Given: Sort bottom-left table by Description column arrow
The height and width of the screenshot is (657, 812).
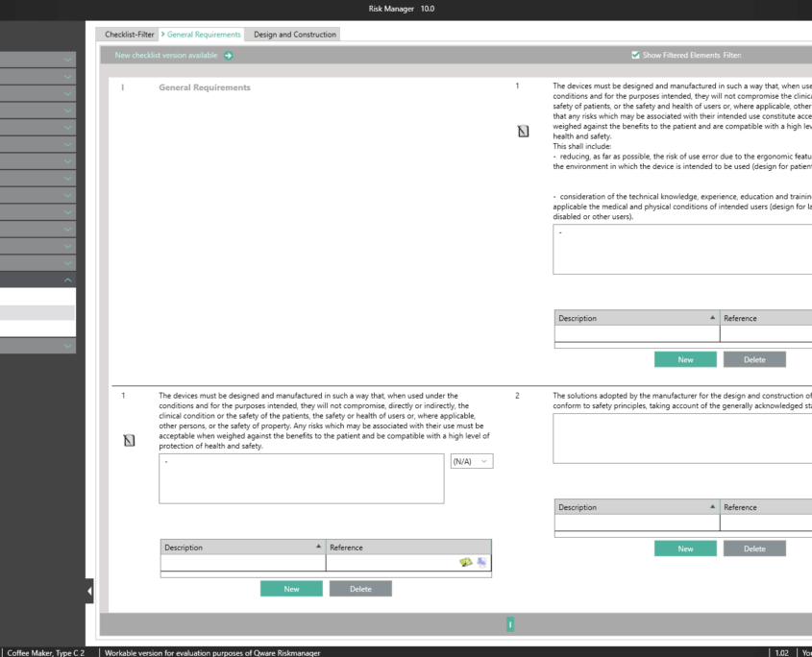Looking at the screenshot, I should (x=318, y=547).
